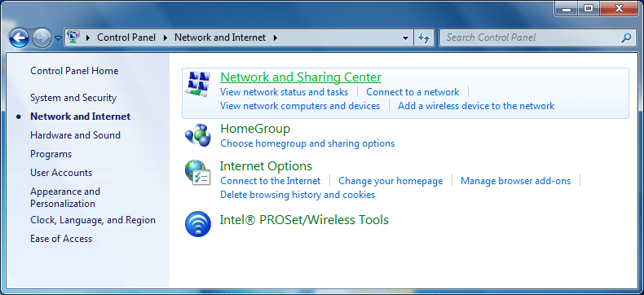This screenshot has width=644, height=295.
Task: Expand the arrow after Network and Internet breadcrumb
Action: click(276, 37)
